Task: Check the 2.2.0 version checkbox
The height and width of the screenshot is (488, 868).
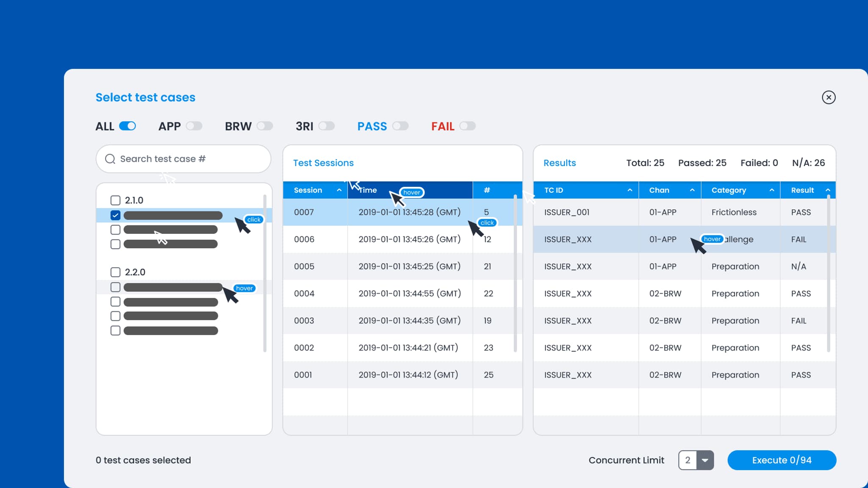Action: (115, 272)
